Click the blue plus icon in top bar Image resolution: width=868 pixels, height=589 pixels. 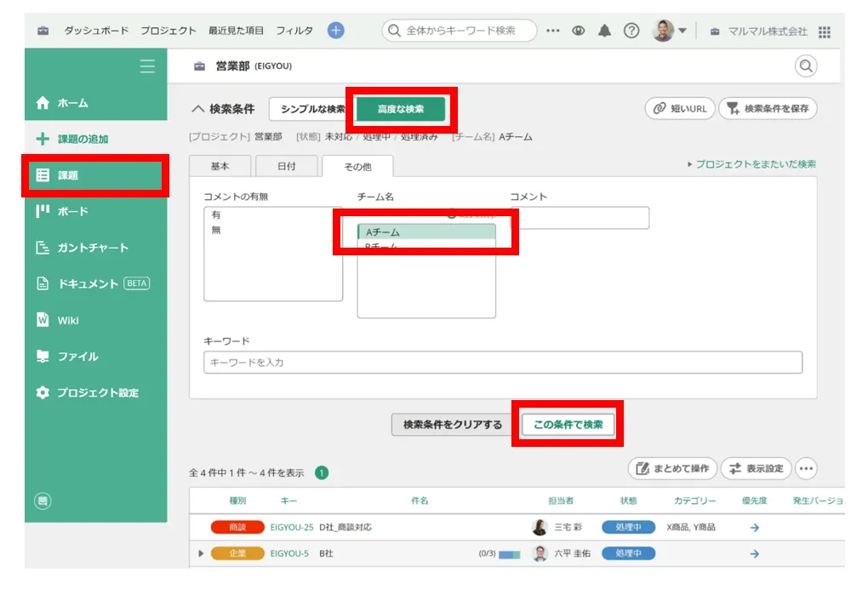(336, 31)
